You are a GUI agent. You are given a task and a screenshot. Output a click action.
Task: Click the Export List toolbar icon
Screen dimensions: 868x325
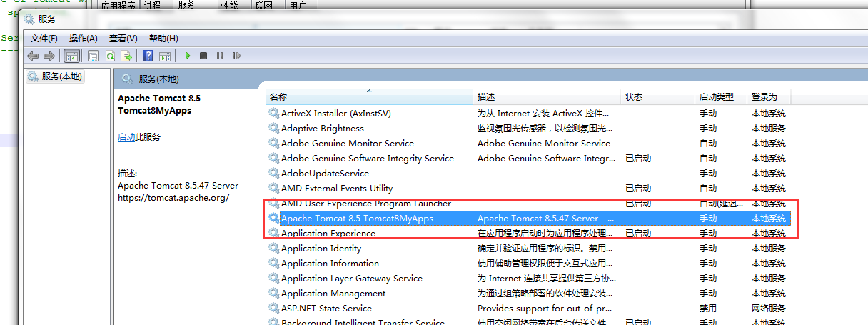click(126, 56)
